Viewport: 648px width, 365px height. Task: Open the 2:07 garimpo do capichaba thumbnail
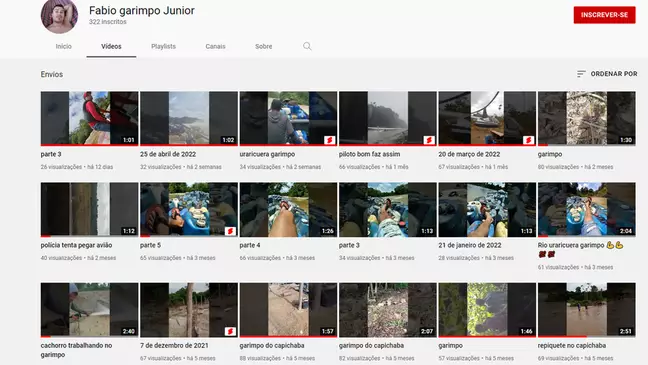(x=388, y=310)
